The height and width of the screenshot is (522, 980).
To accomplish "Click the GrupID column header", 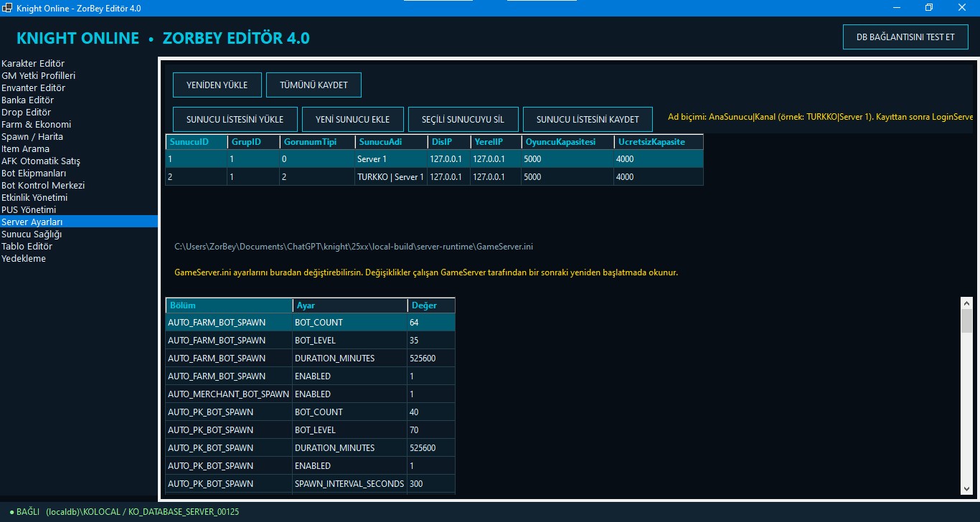I will click(x=253, y=142).
